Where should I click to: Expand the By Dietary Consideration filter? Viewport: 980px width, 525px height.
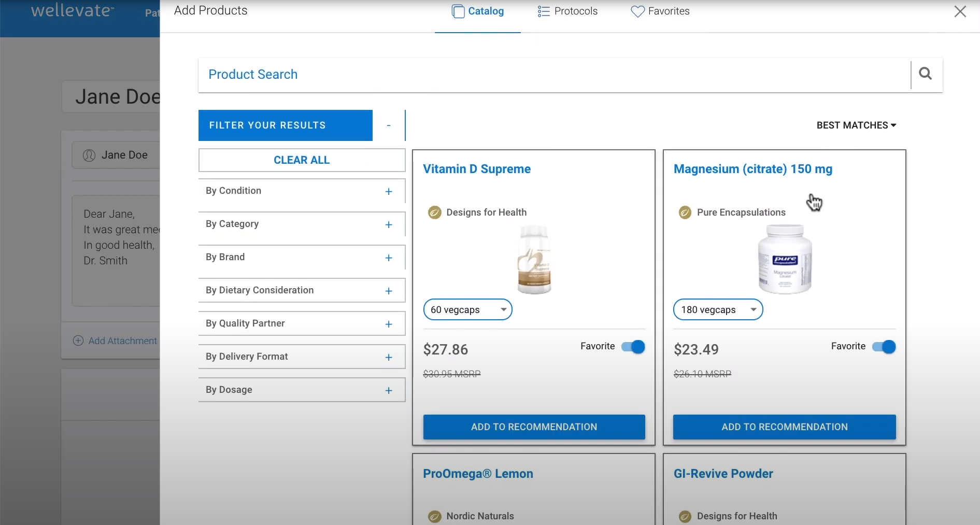click(302, 290)
